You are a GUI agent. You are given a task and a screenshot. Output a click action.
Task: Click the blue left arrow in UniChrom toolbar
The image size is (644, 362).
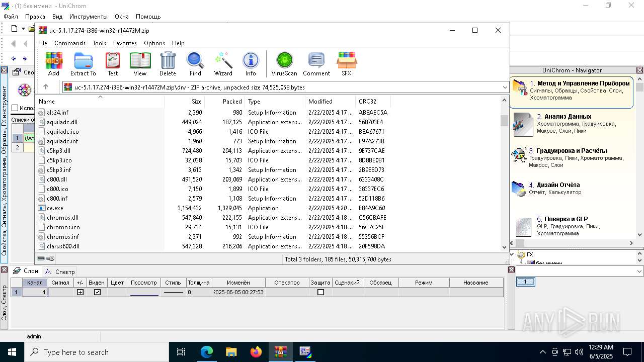tap(14, 58)
